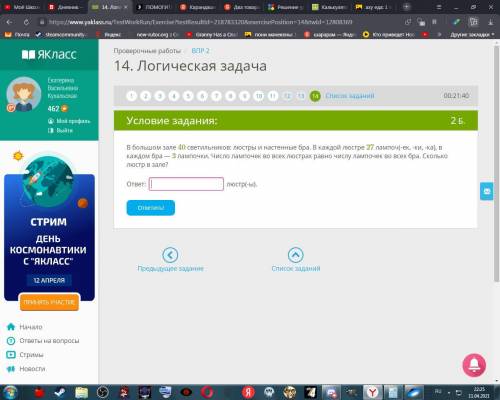Screen dimensions: 500x400
Task: Go to question 13 in task navigator
Action: pos(301,96)
